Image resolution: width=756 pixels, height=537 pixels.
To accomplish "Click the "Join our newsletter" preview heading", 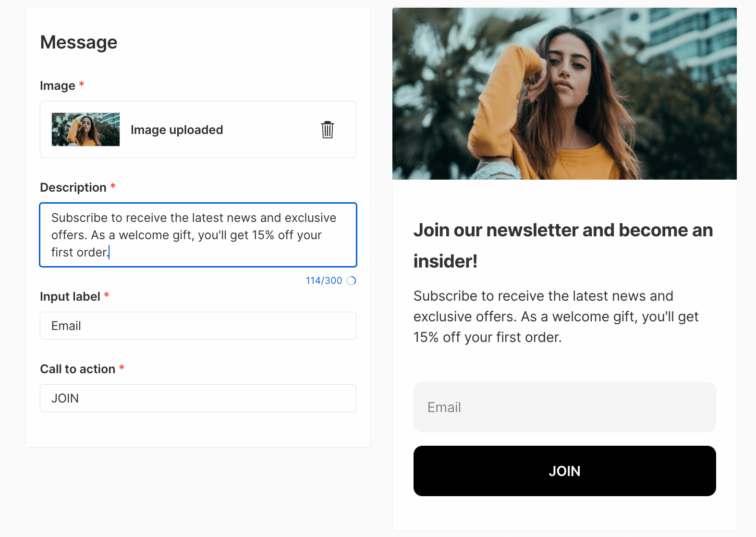I will [563, 245].
